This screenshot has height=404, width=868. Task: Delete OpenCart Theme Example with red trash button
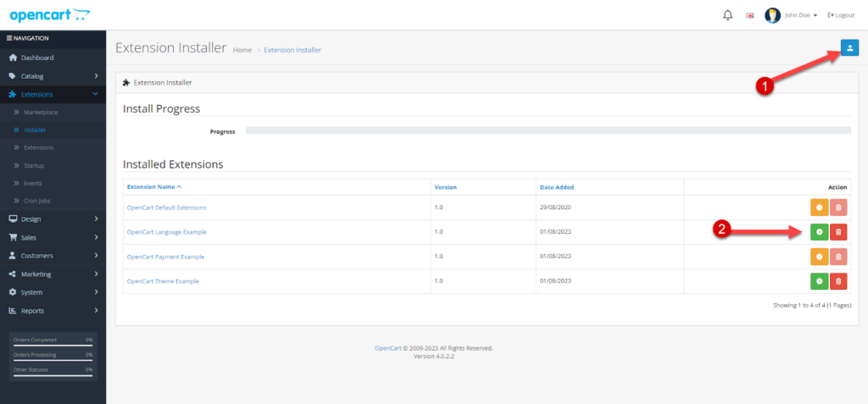pyautogui.click(x=838, y=281)
